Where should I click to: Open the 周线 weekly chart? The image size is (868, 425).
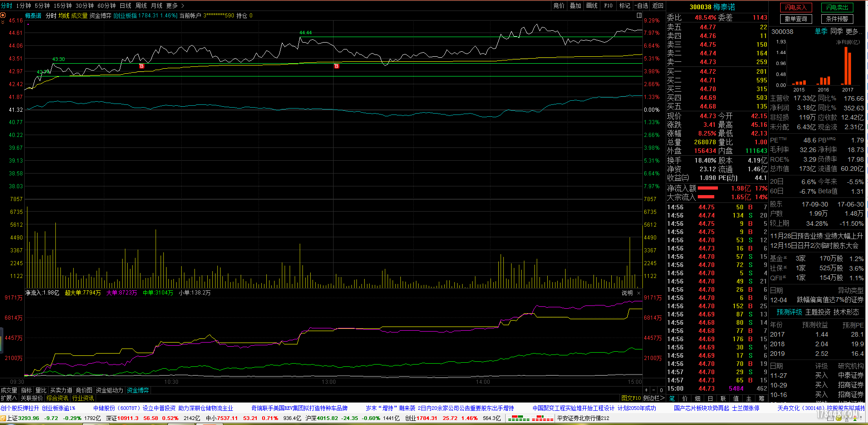(141, 5)
